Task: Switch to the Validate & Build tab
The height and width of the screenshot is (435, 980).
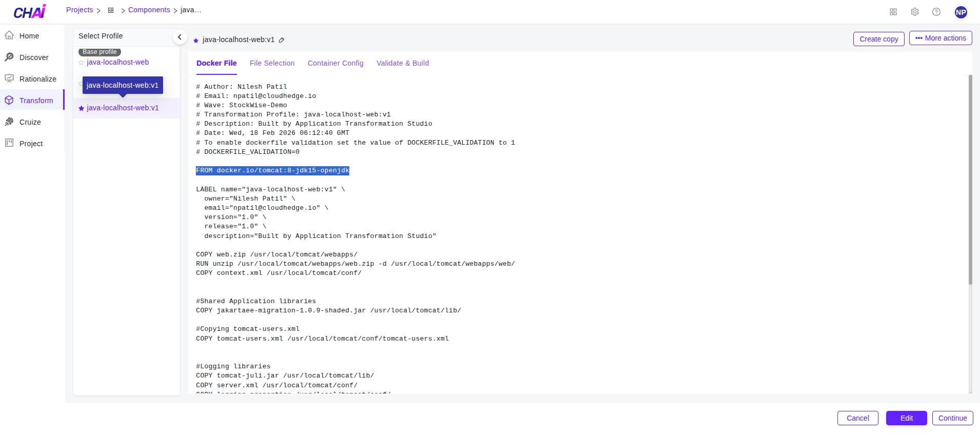Action: tap(403, 63)
